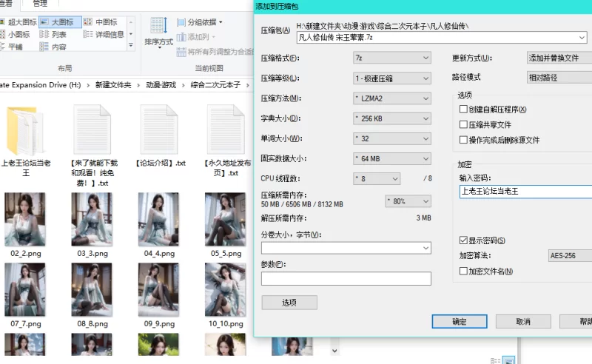Screen dimensions: 592x364
Task: Enable delete files after compression checkbox
Action: click(x=464, y=140)
